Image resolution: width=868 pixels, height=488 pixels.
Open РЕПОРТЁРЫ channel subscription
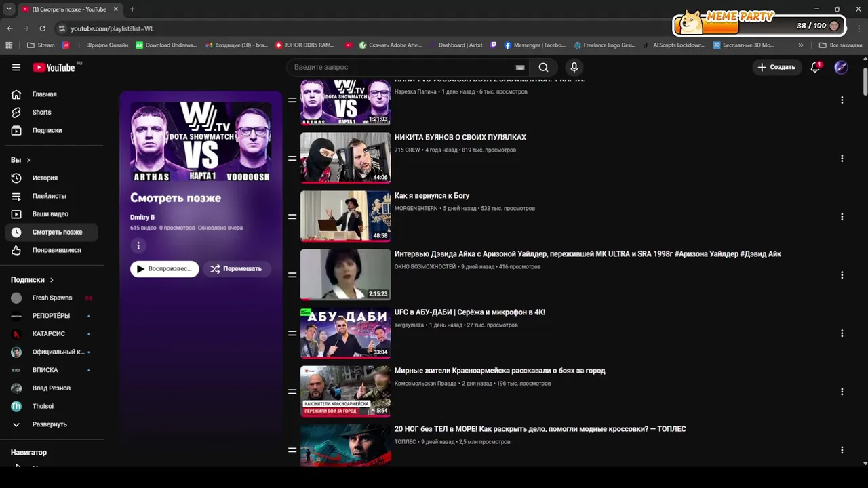coord(52,316)
